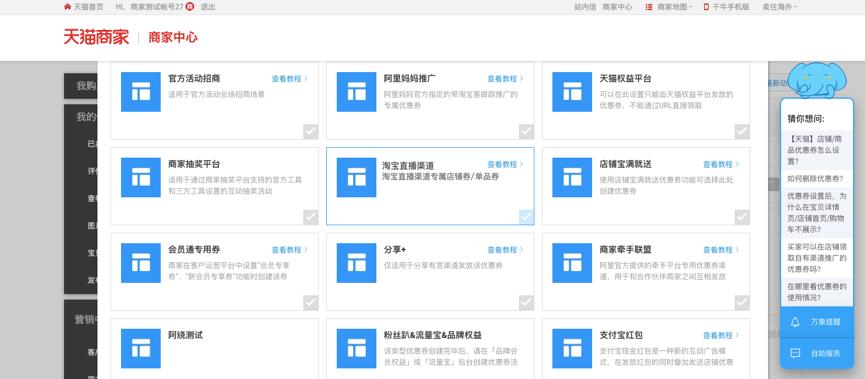Check the 商家牵手联盟 card checkbox
Screen dimensions: 865x379
click(742, 302)
